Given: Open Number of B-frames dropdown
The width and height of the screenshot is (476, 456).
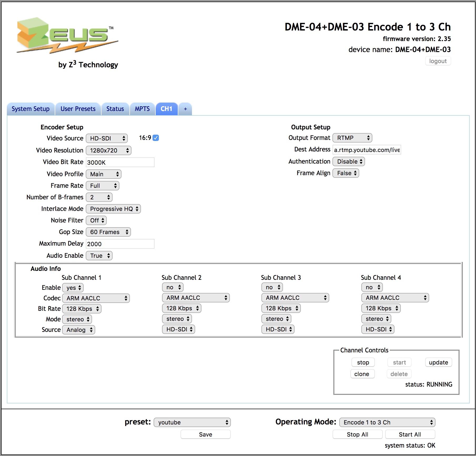Looking at the screenshot, I should pyautogui.click(x=99, y=197).
